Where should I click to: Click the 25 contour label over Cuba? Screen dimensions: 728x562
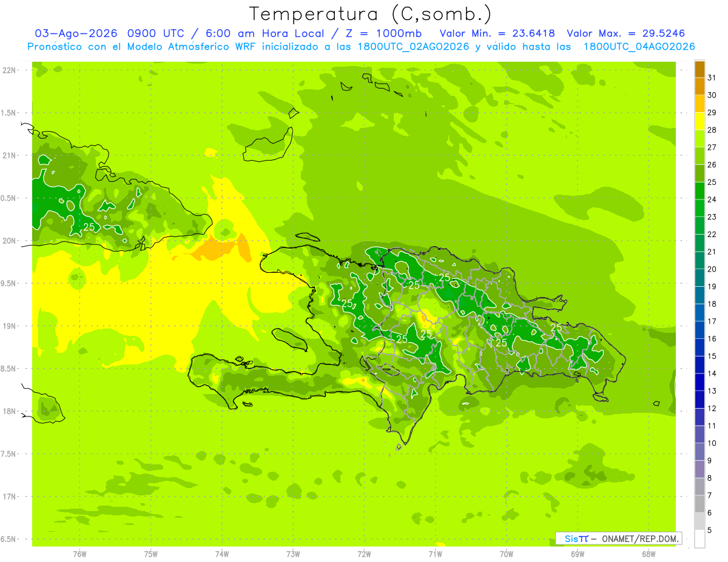pos(89,227)
